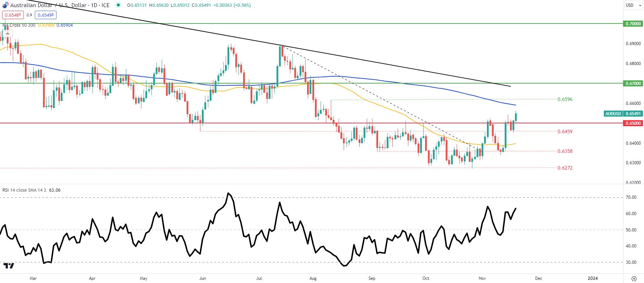This screenshot has height=283, width=644.
Task: Click the high value H0.65630
Action: [159, 5]
